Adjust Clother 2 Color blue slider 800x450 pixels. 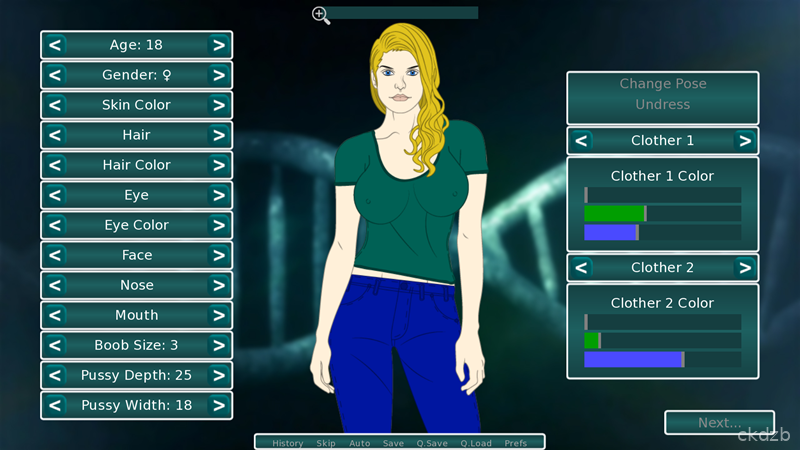pyautogui.click(x=663, y=360)
